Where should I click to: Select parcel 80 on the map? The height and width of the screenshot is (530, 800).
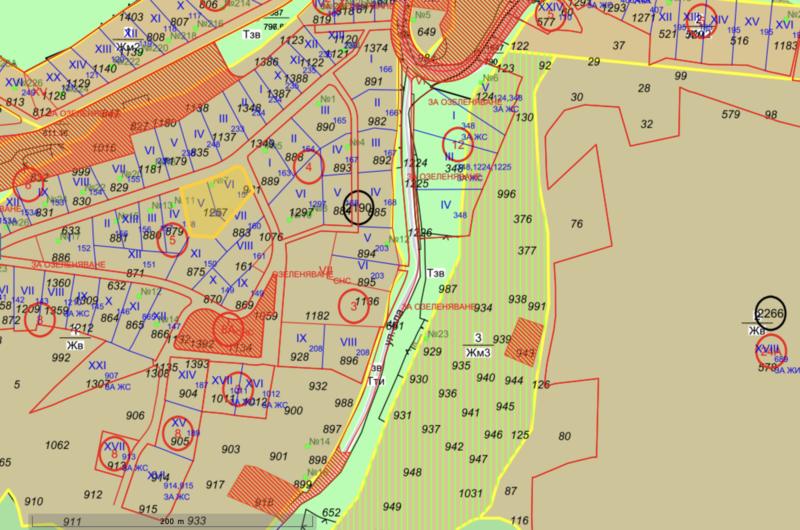[x=563, y=436]
